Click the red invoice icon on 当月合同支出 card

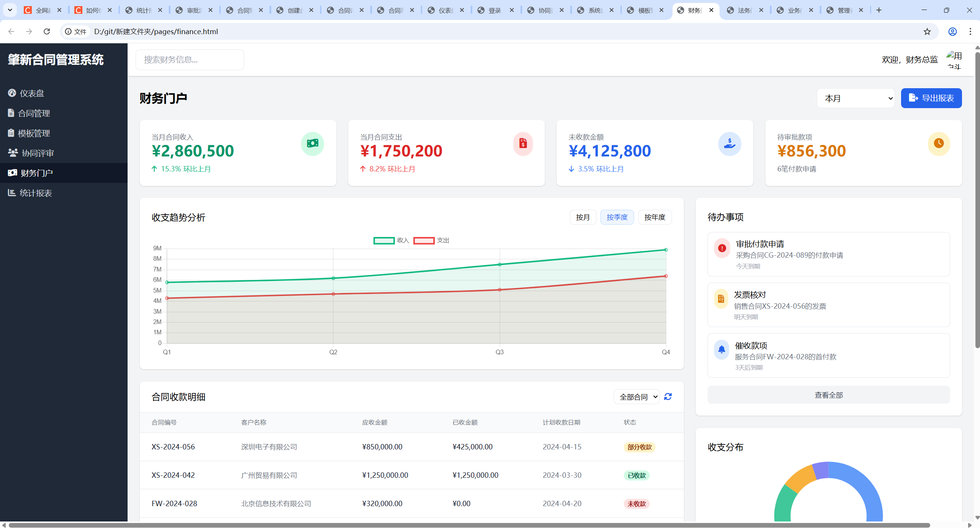click(x=523, y=143)
